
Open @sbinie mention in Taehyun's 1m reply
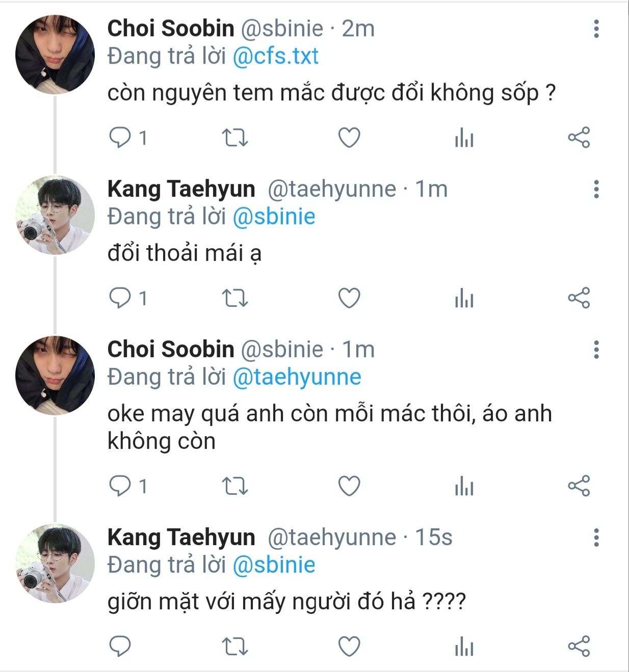(274, 217)
